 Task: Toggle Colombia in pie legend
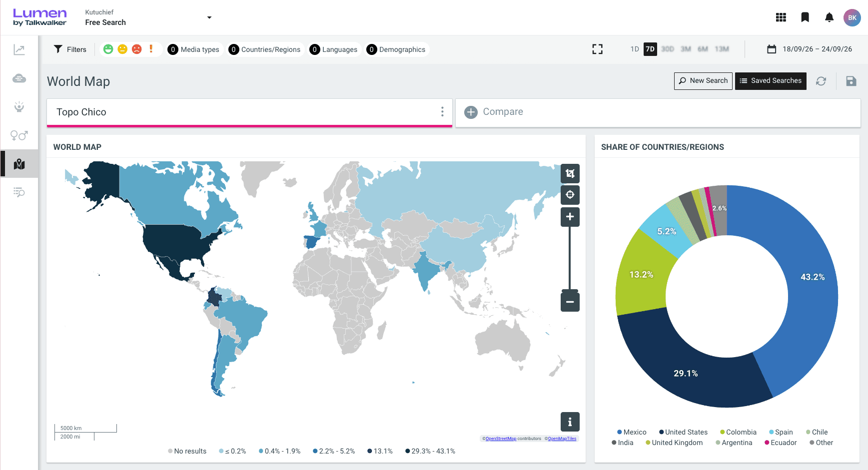coord(738,432)
